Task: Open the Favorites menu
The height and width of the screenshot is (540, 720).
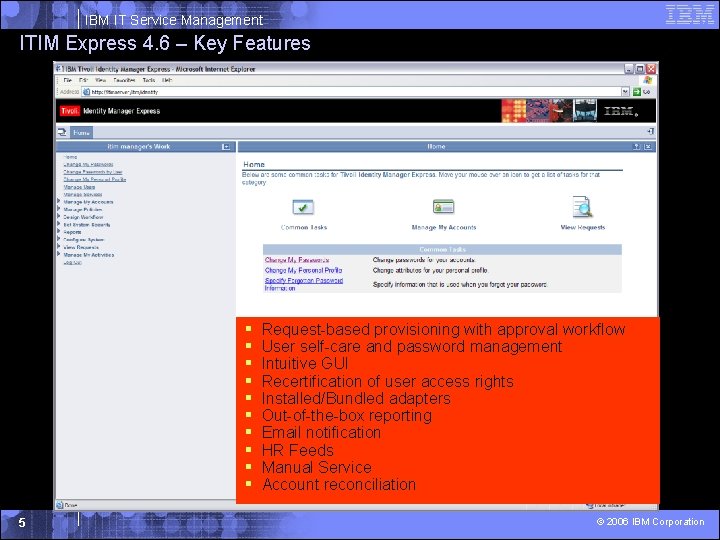Action: tap(124, 80)
